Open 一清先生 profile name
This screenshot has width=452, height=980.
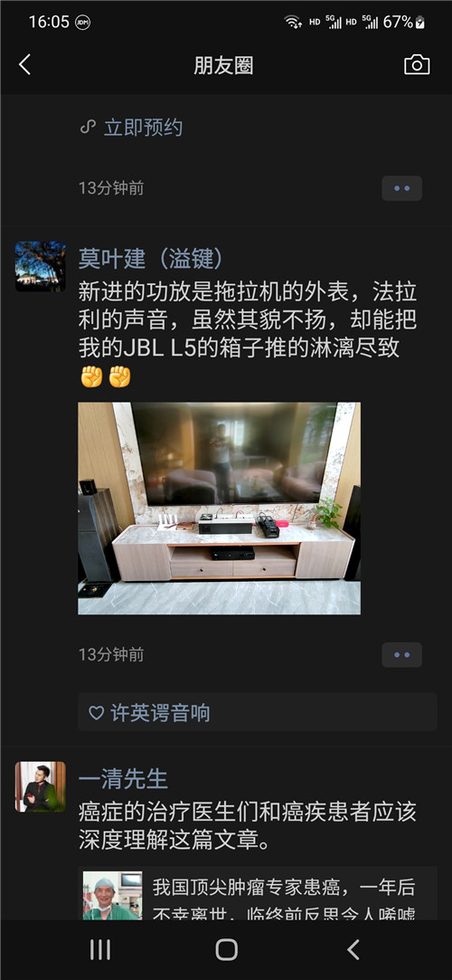click(x=124, y=779)
